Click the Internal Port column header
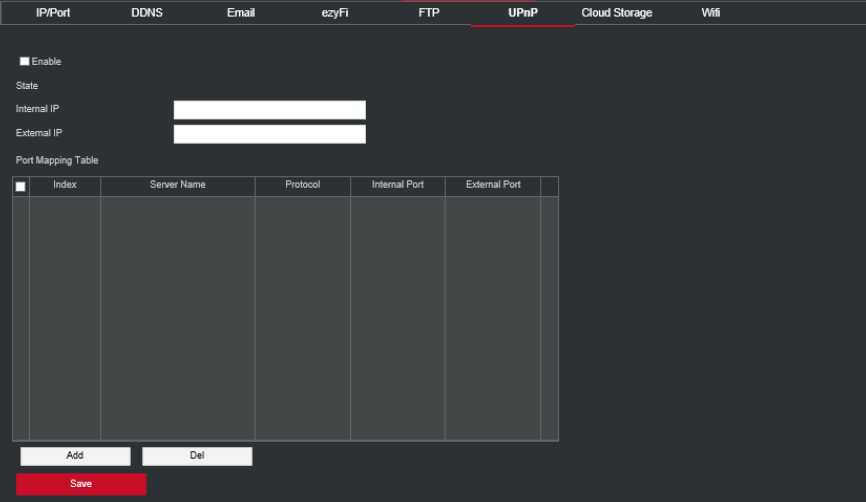866x502 pixels. [x=398, y=186]
